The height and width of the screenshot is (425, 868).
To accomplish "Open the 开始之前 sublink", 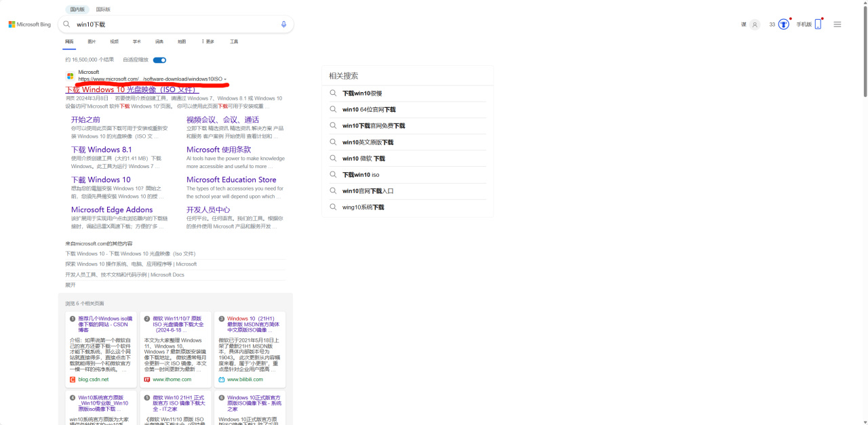I will click(85, 119).
